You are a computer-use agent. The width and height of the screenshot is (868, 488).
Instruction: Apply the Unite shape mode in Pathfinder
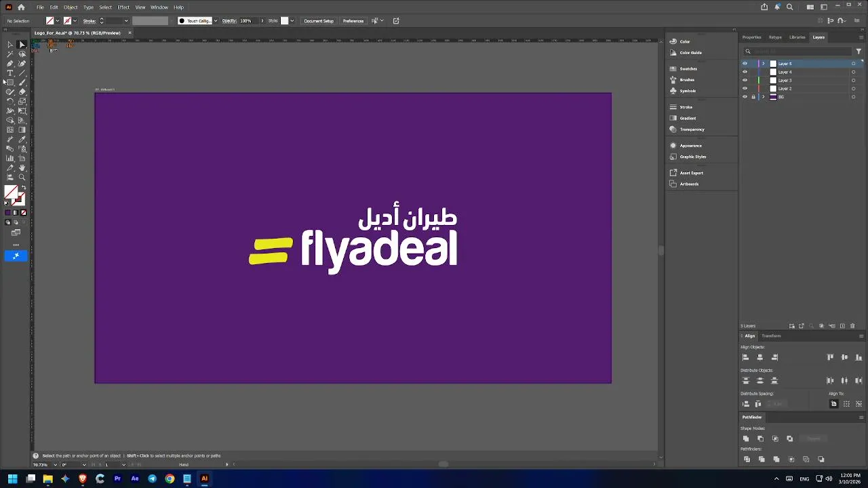[746, 439]
